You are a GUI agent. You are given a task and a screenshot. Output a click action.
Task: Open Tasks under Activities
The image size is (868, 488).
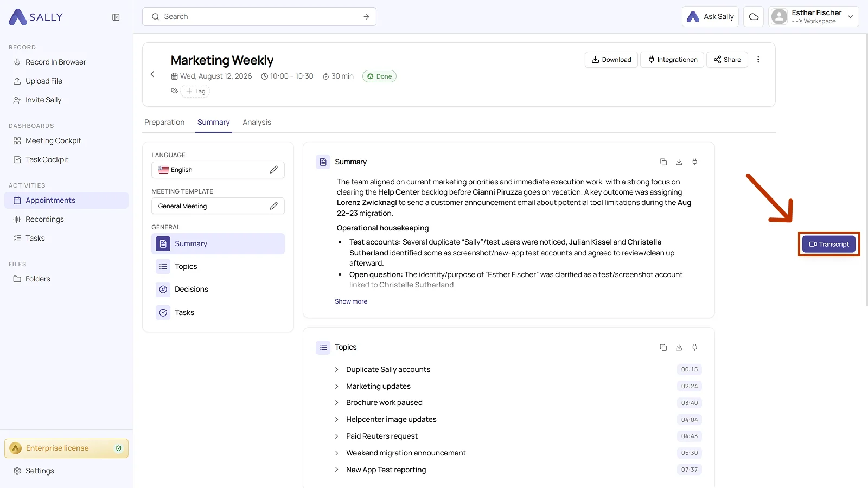click(66, 239)
